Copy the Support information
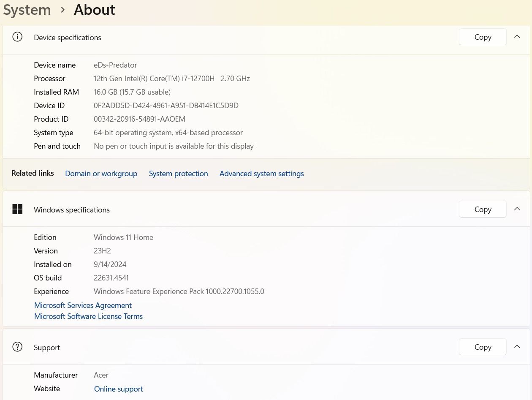The image size is (532, 400). (483, 347)
